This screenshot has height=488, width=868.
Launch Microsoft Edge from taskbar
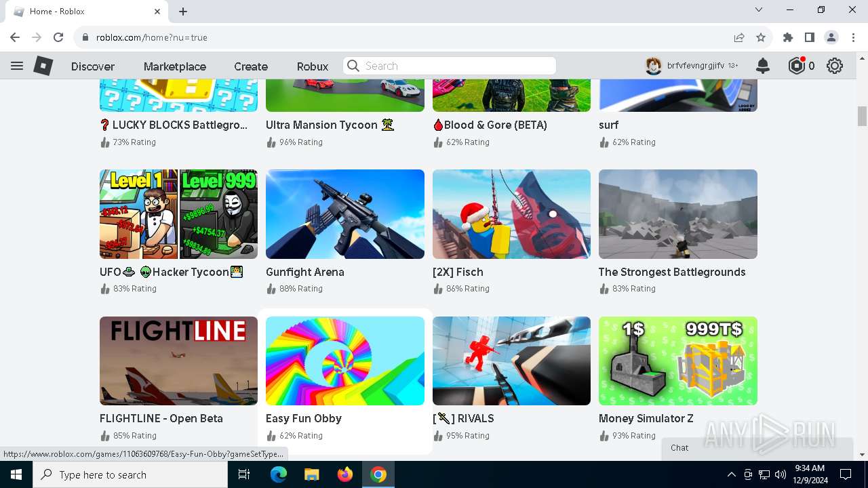tap(279, 474)
